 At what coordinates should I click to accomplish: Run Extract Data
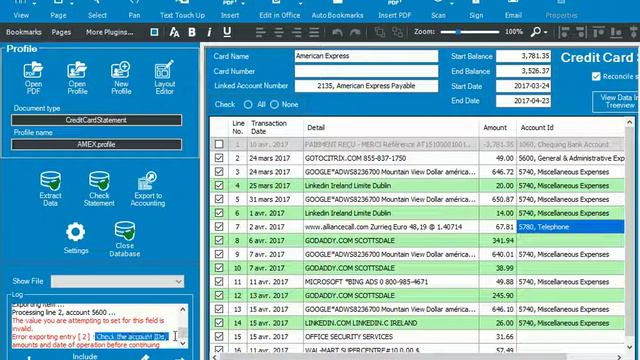coord(51,189)
